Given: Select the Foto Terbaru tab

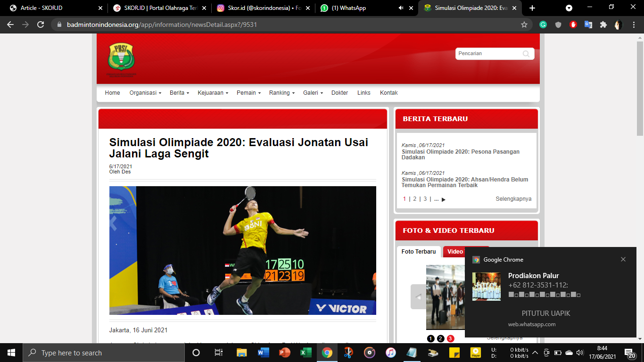Looking at the screenshot, I should (x=419, y=252).
